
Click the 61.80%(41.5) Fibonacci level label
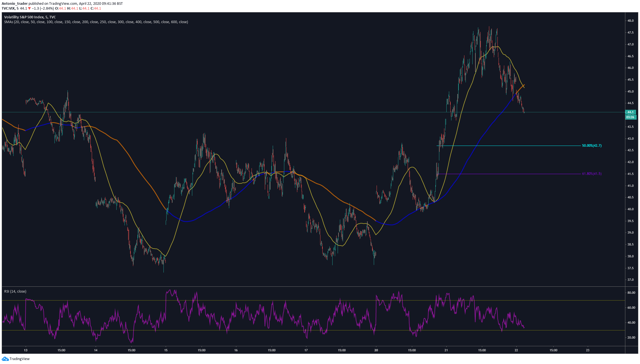tap(592, 174)
